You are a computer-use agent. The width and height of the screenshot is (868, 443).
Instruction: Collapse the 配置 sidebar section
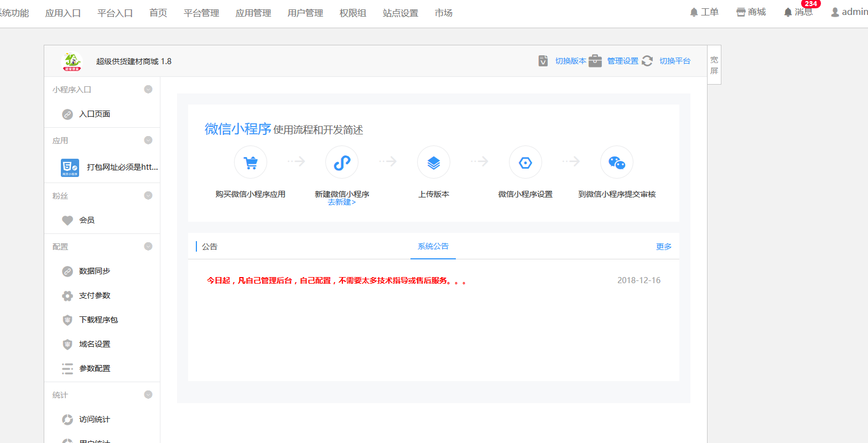click(x=148, y=247)
